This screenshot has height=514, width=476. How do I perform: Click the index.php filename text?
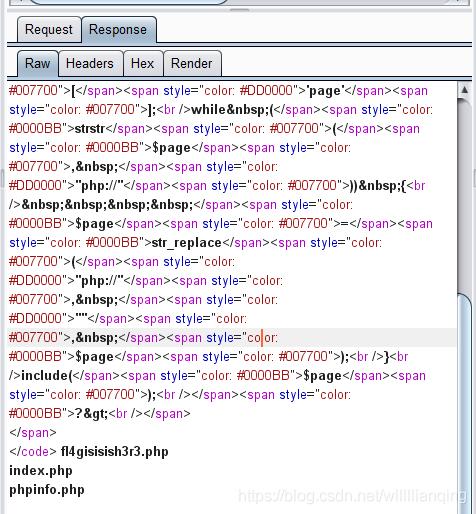(x=41, y=471)
